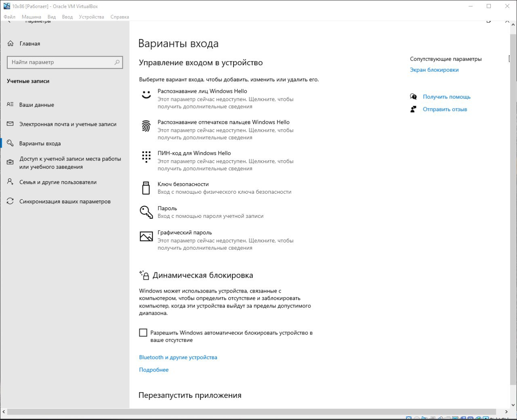Open Bluetooth и другие устройства link
This screenshot has height=420, width=517.
pos(178,357)
